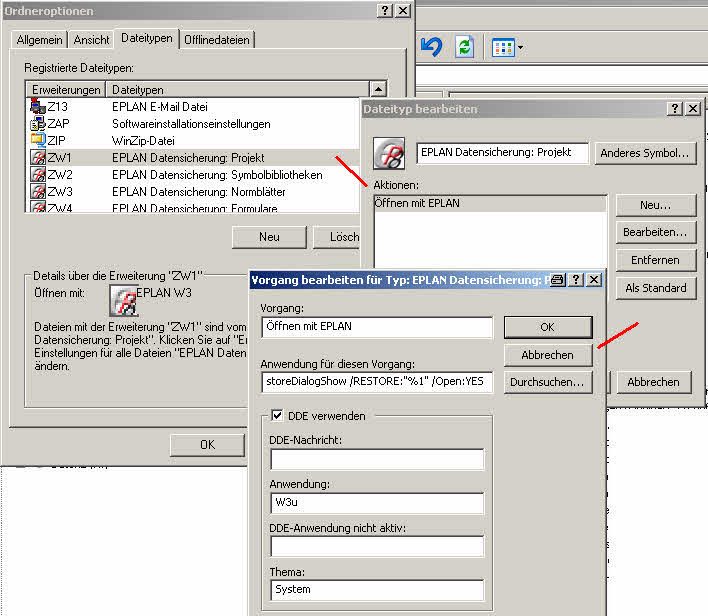
Task: Click the Vorgang input field
Action: pos(377,327)
